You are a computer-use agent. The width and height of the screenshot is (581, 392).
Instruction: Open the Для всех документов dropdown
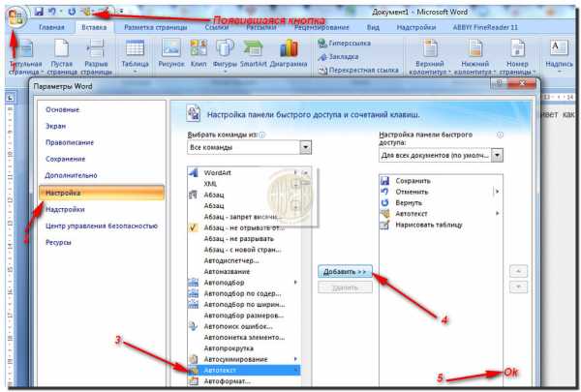tap(497, 155)
